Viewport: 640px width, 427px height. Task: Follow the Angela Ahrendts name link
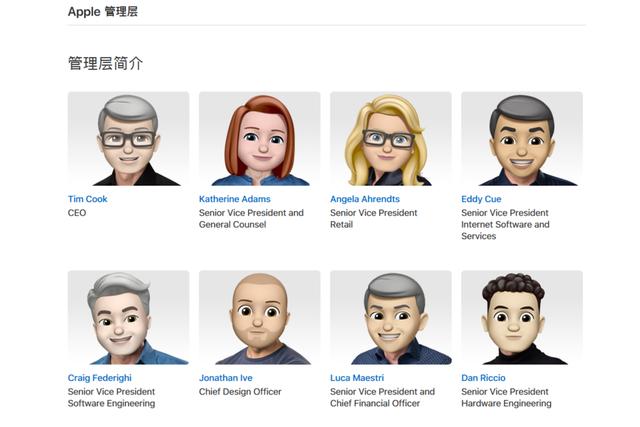pos(365,199)
